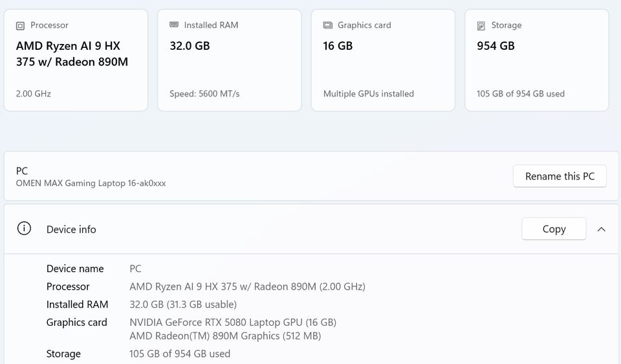Click the Graphics card card title

[364, 25]
